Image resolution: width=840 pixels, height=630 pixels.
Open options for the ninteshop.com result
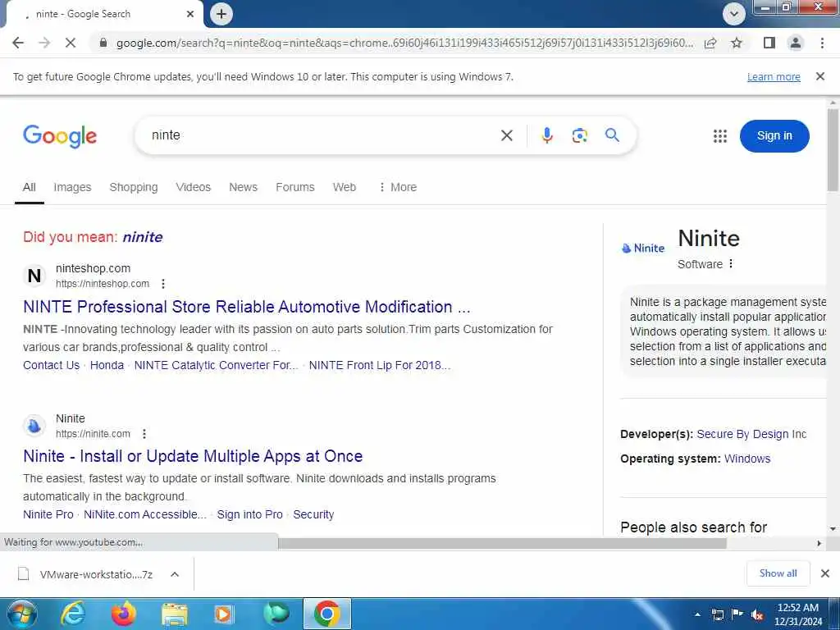163,284
